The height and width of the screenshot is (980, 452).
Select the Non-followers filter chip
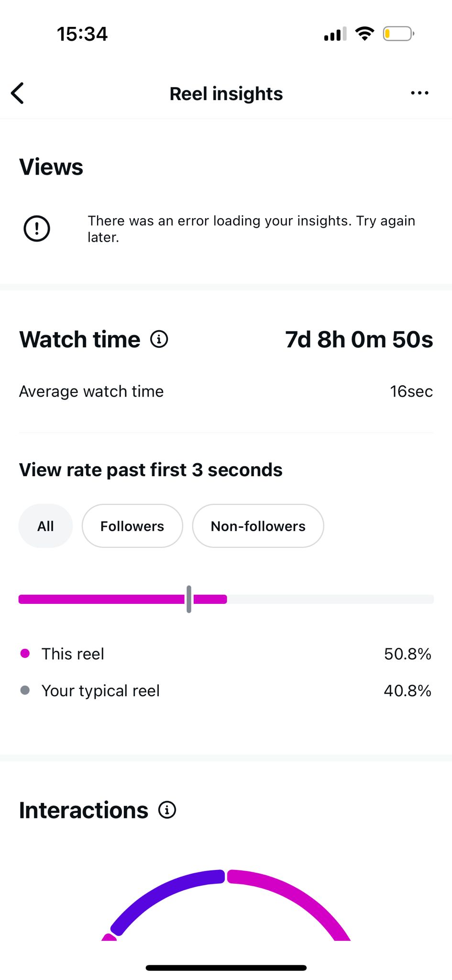[258, 526]
